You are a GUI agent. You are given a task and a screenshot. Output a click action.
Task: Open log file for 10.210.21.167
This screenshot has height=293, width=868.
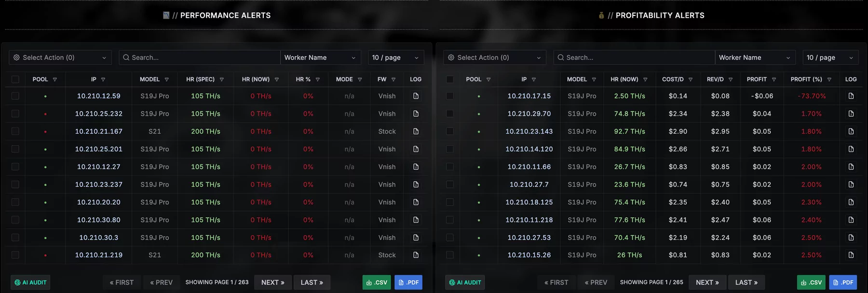click(416, 131)
